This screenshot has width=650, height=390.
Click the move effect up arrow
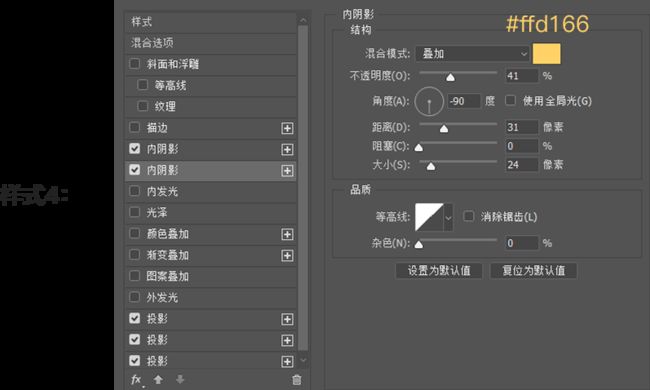click(158, 379)
